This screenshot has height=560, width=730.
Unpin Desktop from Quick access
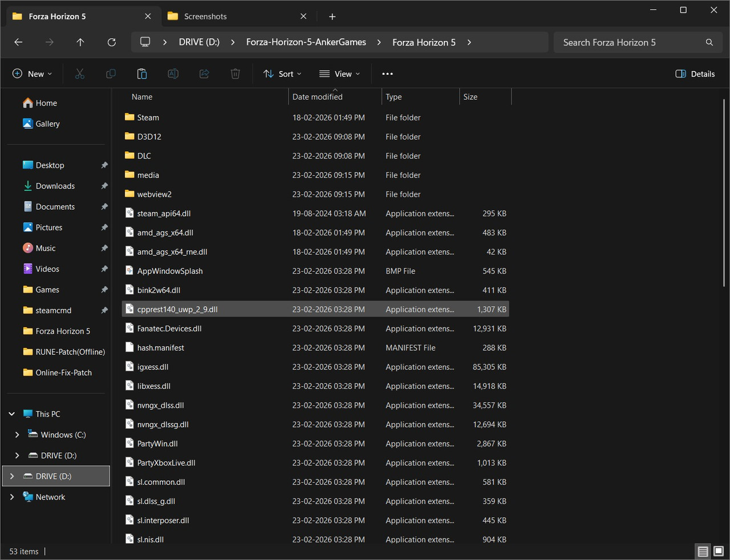(104, 165)
